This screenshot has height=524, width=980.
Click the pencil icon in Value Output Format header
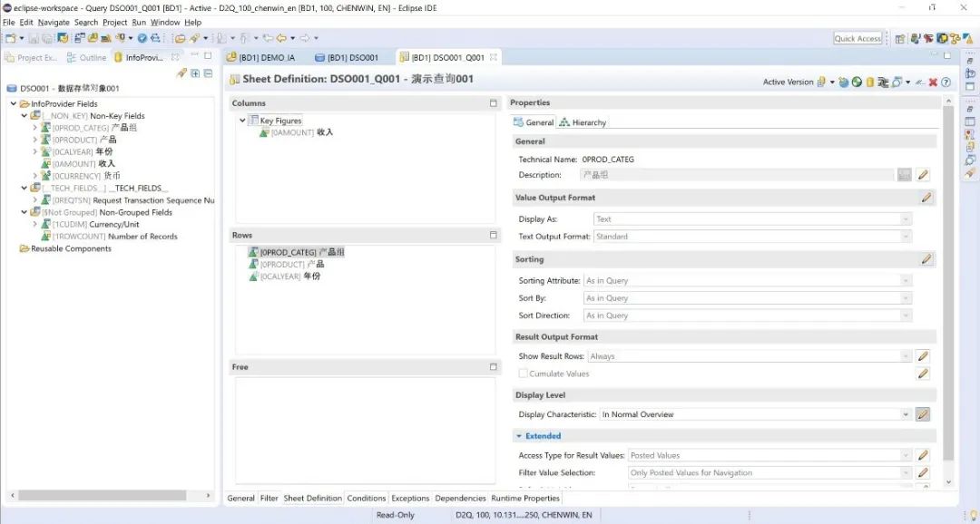tap(926, 198)
